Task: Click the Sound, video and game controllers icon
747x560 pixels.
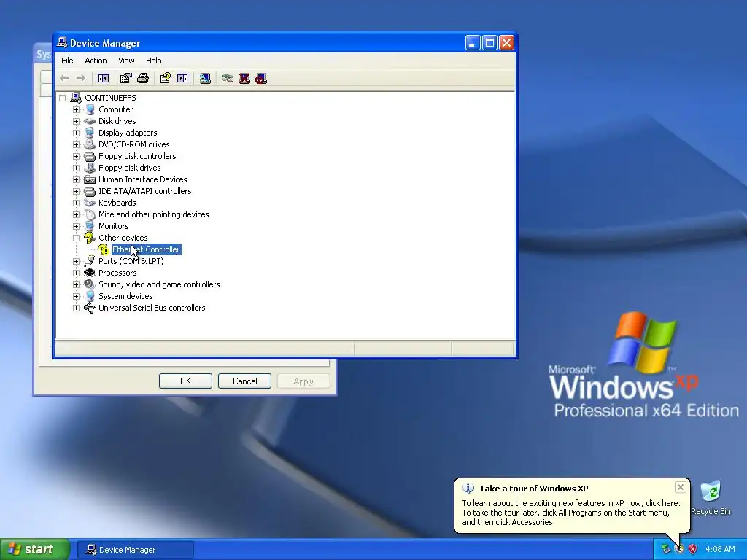Action: coord(90,284)
